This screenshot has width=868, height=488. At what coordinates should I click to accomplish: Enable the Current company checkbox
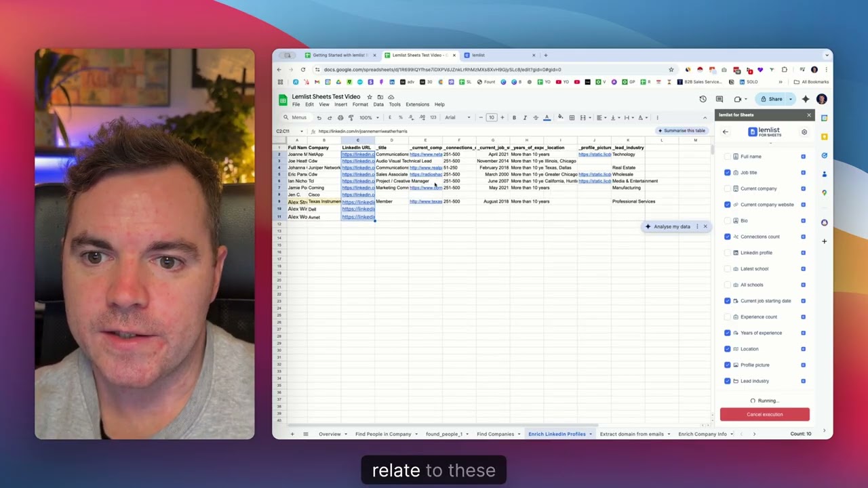tap(728, 188)
